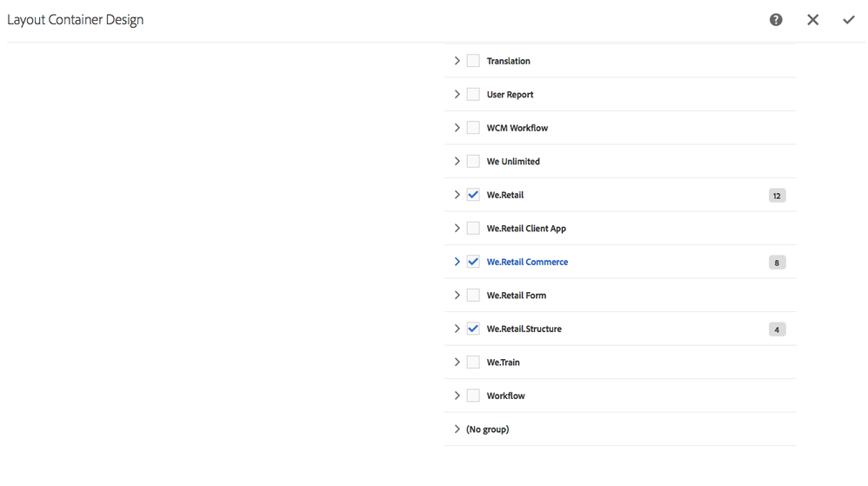Click We.Retail Client App label
Viewport: 868px width, 486px height.
(526, 229)
